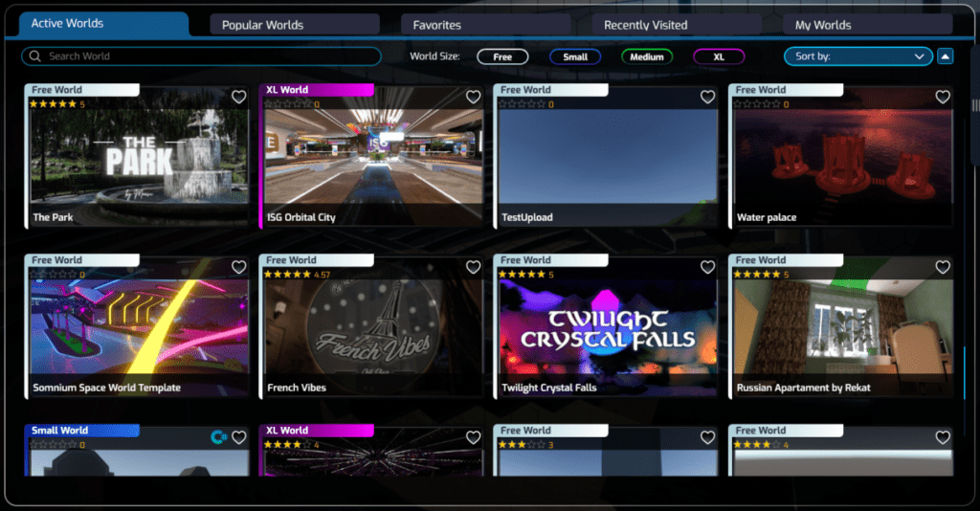Favorite The Park world with heart icon

pyautogui.click(x=239, y=97)
